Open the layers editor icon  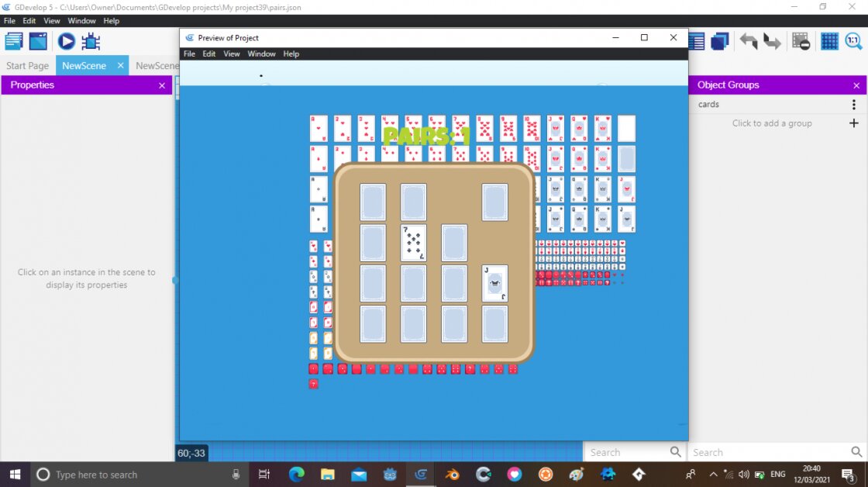click(x=720, y=42)
